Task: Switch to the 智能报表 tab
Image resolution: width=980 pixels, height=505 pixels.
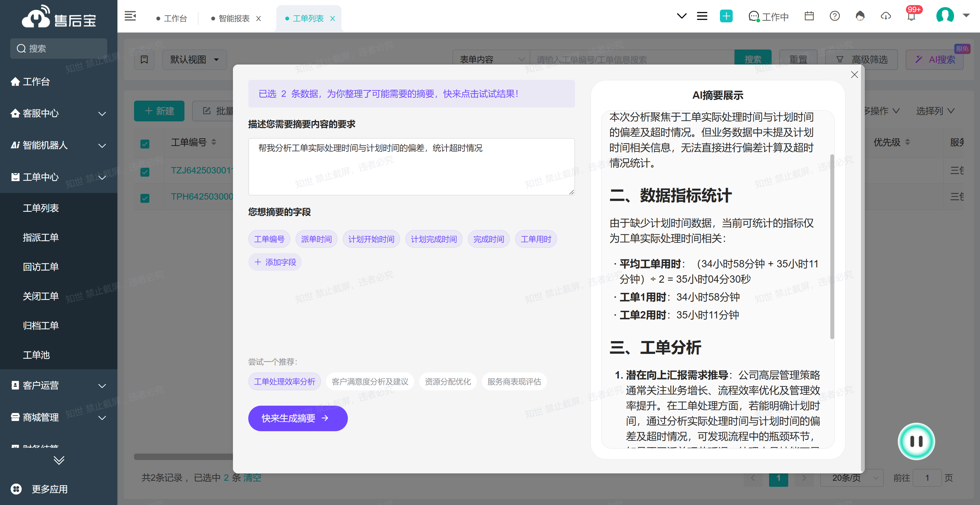Action: (230, 18)
